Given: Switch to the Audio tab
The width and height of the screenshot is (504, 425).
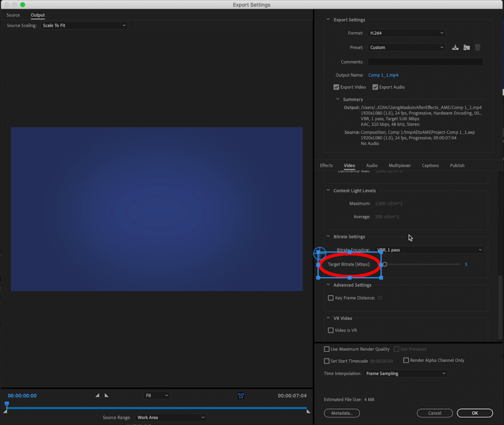Looking at the screenshot, I should click(372, 166).
